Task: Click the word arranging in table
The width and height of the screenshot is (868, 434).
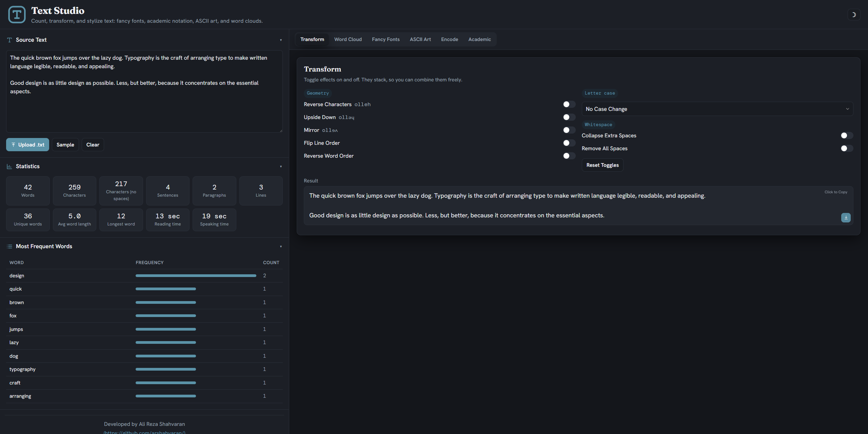Action: [x=20, y=396]
